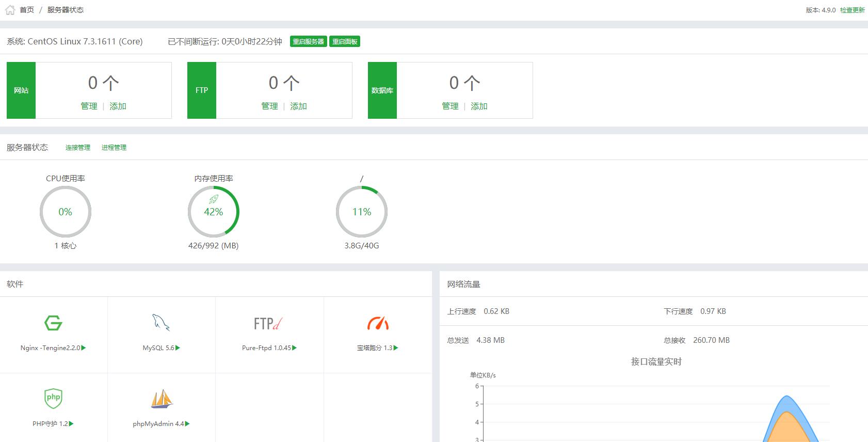The image size is (868, 442).
Task: Click the 版本: 4.9.0 text
Action: (x=821, y=10)
